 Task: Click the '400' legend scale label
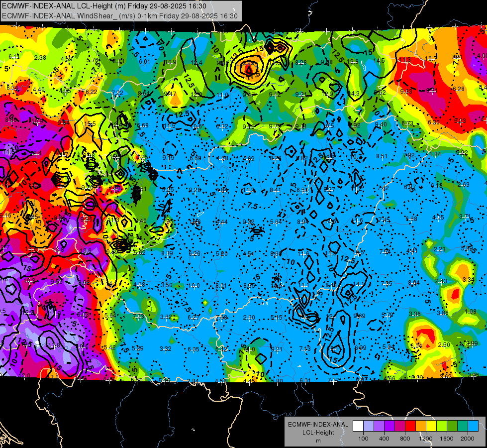[384, 439]
